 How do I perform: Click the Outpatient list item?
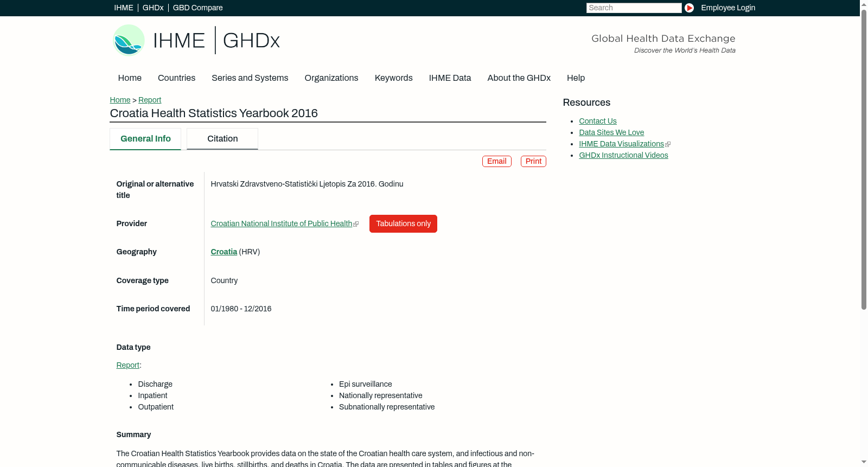click(156, 407)
